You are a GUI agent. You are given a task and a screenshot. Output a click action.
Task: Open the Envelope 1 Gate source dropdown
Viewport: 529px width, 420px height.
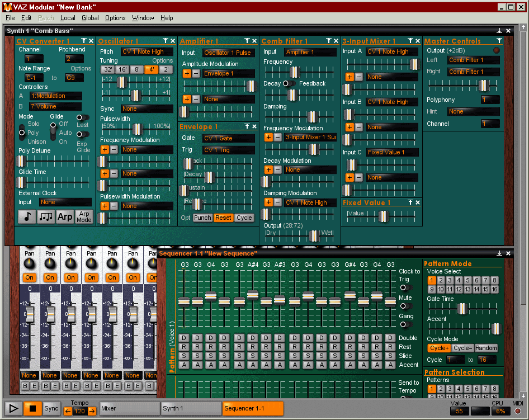[228, 138]
